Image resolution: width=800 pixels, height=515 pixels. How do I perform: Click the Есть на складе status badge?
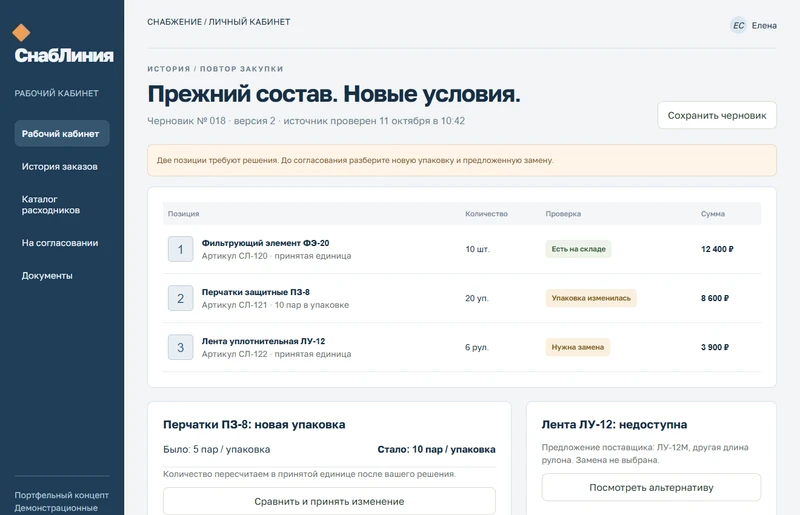point(578,249)
